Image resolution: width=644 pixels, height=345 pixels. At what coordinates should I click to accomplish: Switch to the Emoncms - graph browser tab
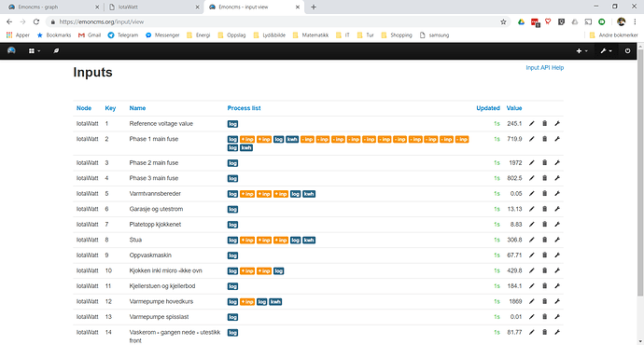(52, 7)
